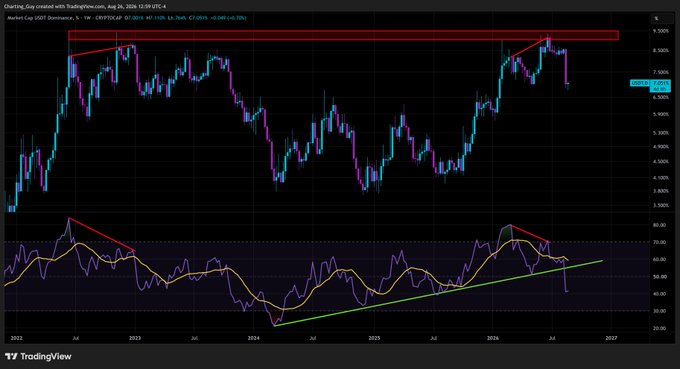Click the 5.300% price axis label
The height and width of the screenshot is (369, 680).
661,133
